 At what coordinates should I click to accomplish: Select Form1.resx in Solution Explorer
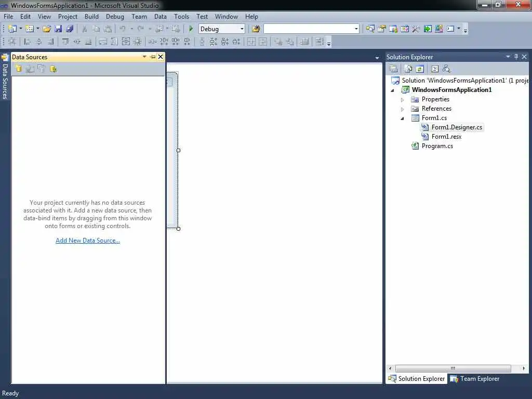point(446,137)
